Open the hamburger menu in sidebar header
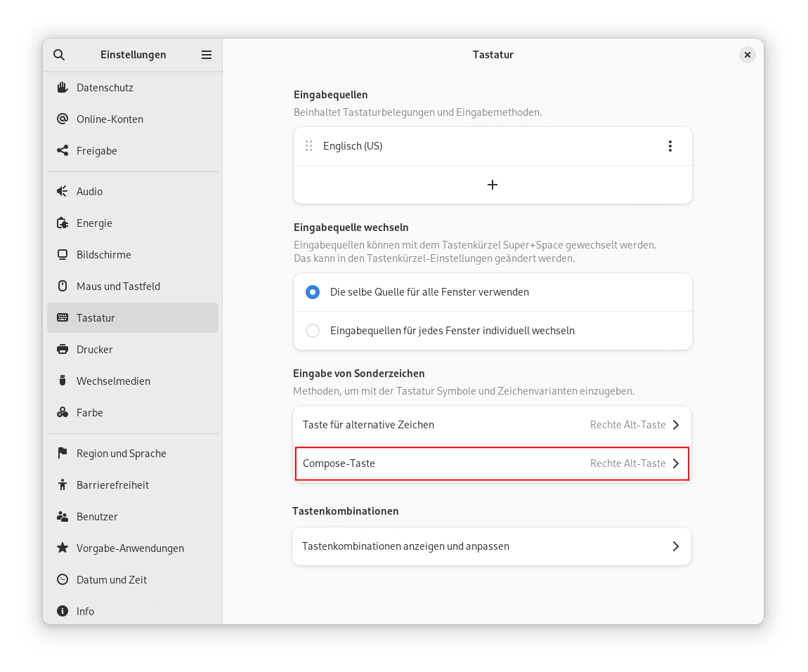 click(206, 55)
